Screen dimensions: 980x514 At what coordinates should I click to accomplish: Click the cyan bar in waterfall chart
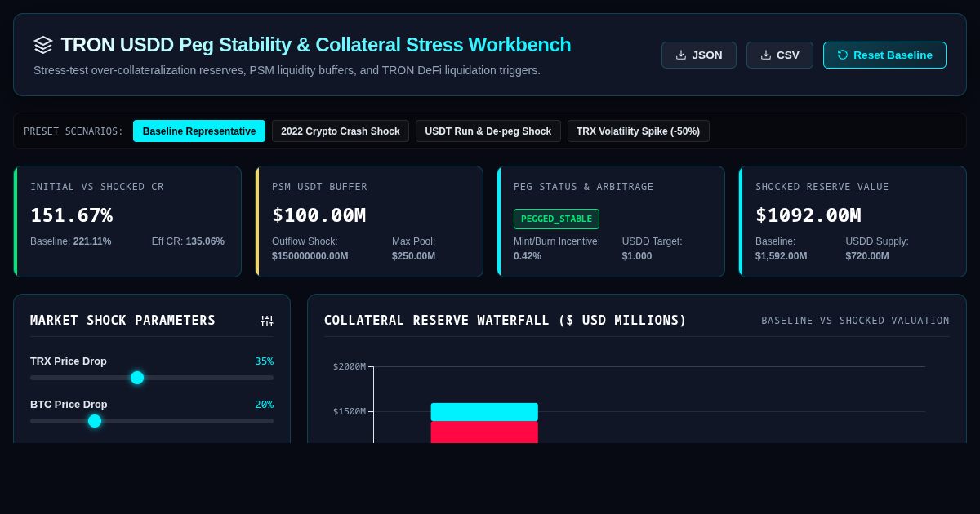(x=484, y=412)
